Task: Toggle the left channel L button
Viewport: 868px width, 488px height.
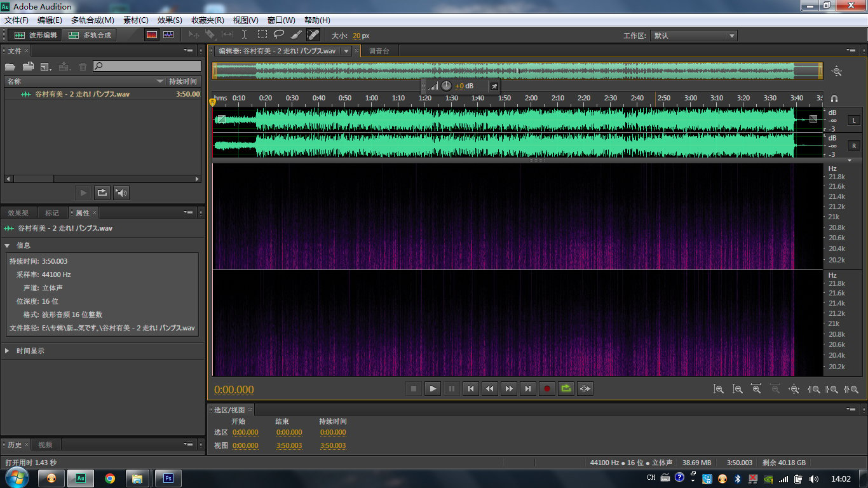Action: pyautogui.click(x=854, y=120)
